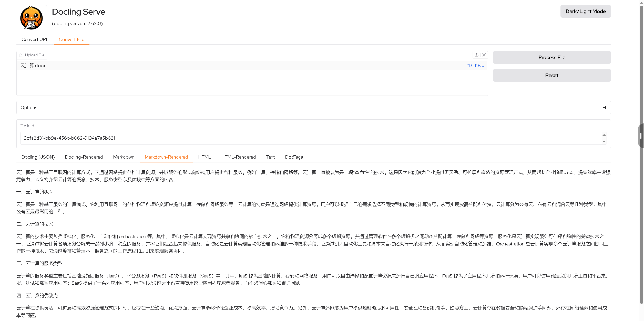The image size is (644, 321).
Task: Click the Docling duck logo
Action: (x=31, y=18)
